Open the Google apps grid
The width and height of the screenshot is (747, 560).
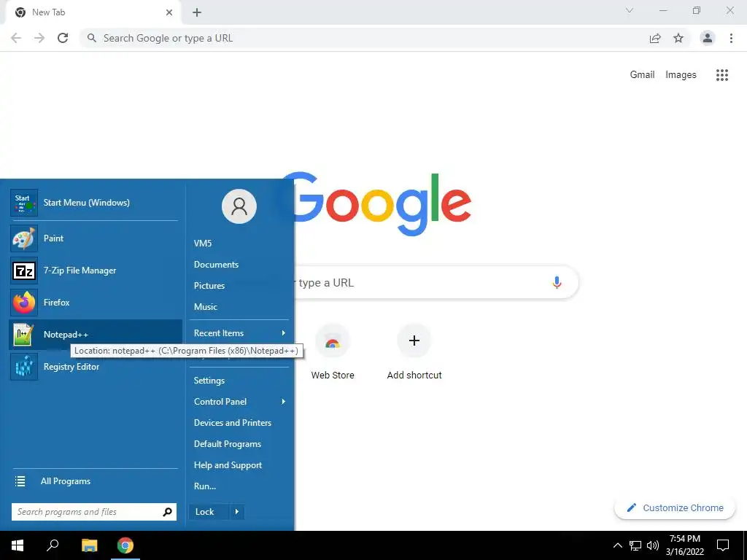722,75
